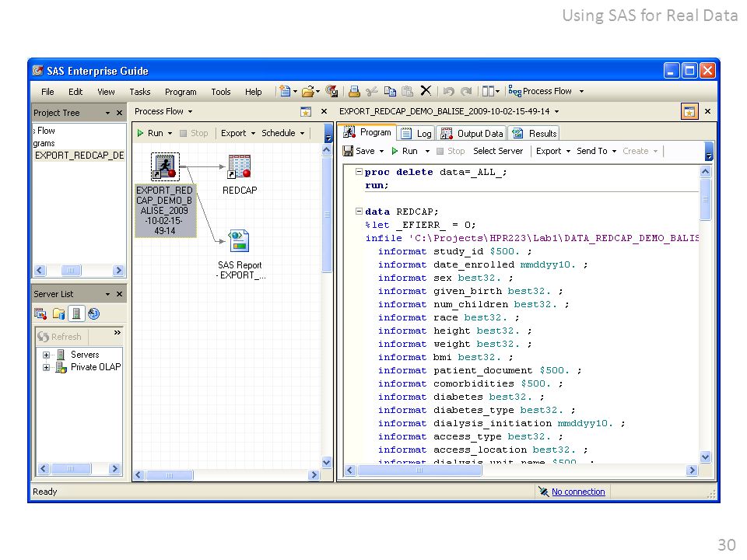Click the Save disk icon in program toolbar
The width and height of the screenshot is (747, 560).
click(x=349, y=151)
